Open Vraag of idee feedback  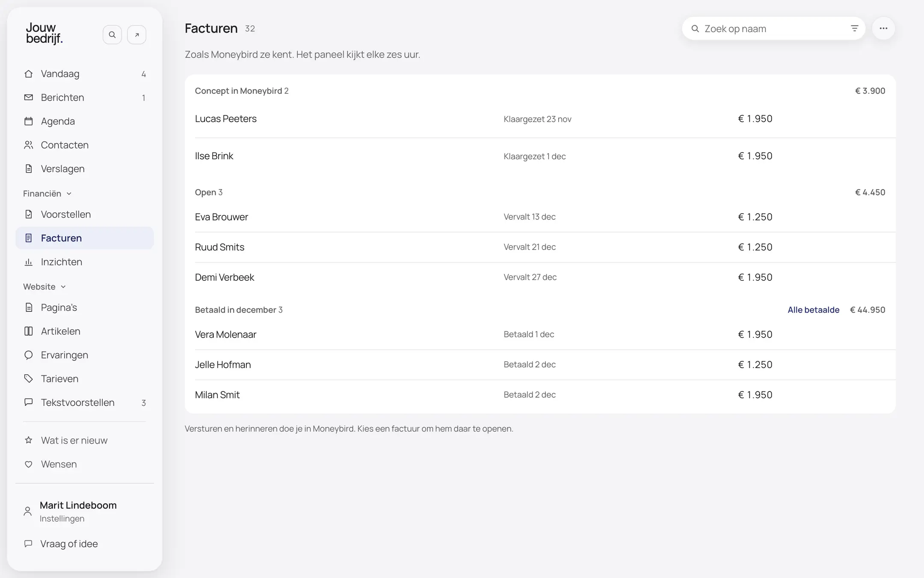pyautogui.click(x=69, y=544)
